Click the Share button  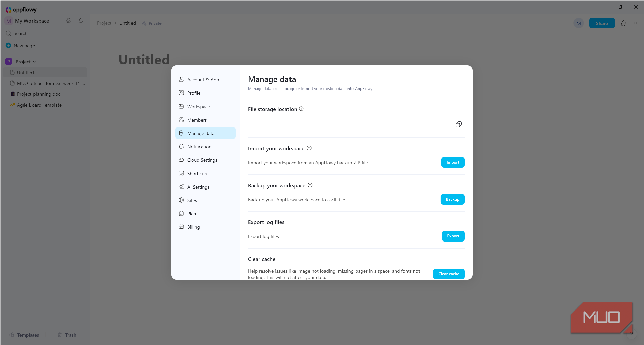click(602, 23)
